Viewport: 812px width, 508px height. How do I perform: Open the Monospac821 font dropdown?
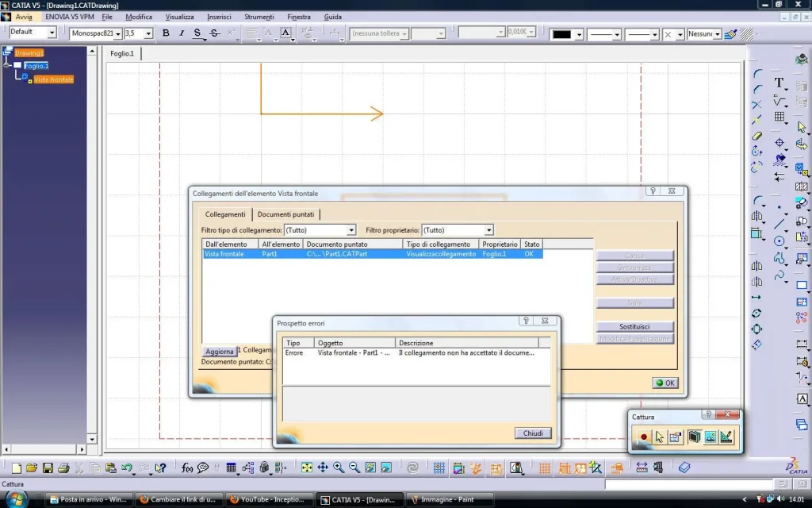118,33
